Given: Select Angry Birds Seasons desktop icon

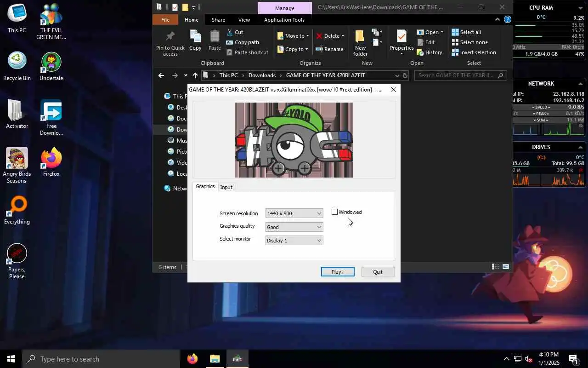Looking at the screenshot, I should (17, 165).
